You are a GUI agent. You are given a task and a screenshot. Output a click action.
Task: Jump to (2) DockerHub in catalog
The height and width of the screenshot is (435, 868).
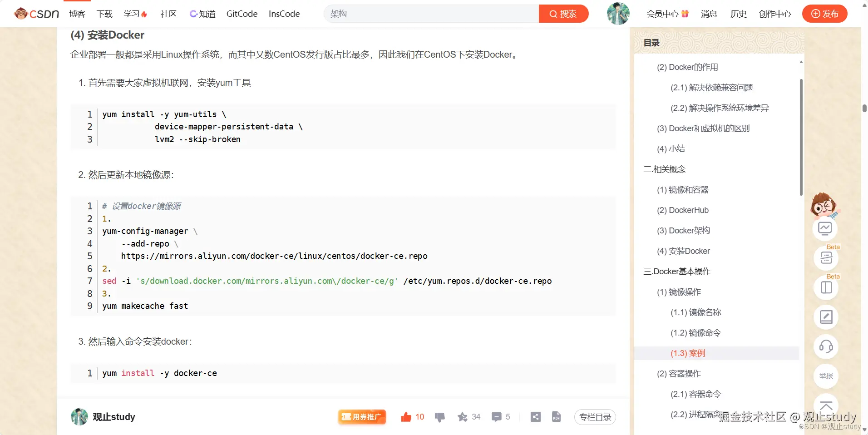click(x=683, y=210)
